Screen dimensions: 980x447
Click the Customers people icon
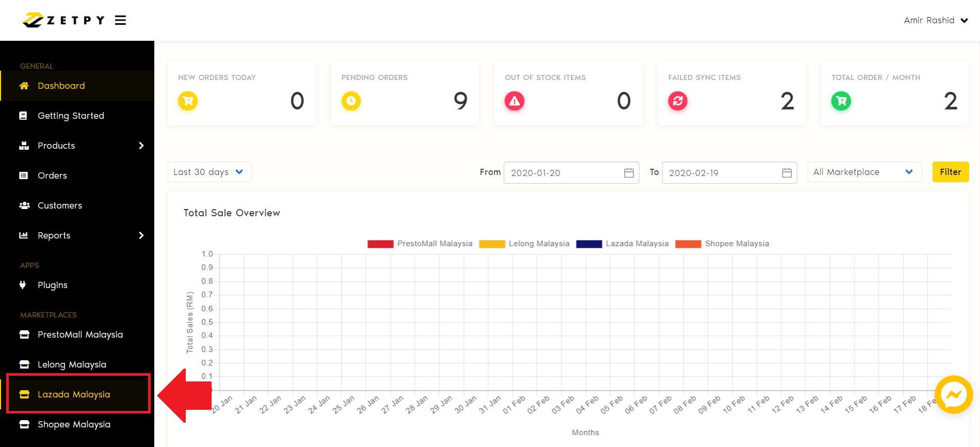pos(24,205)
